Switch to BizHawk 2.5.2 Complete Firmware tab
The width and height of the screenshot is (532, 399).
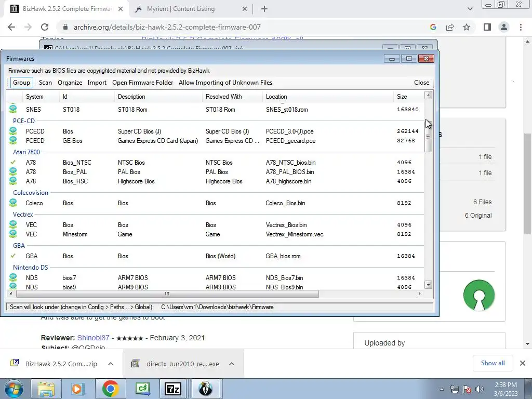point(67,9)
